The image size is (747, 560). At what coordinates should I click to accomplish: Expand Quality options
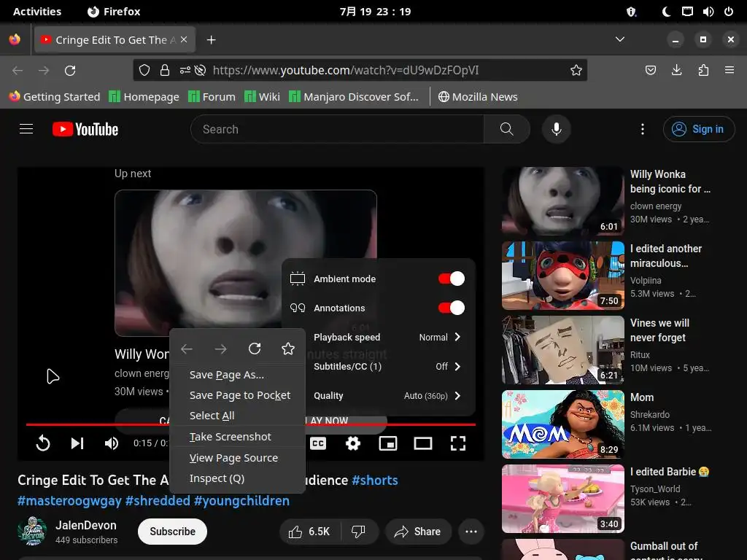tap(379, 396)
